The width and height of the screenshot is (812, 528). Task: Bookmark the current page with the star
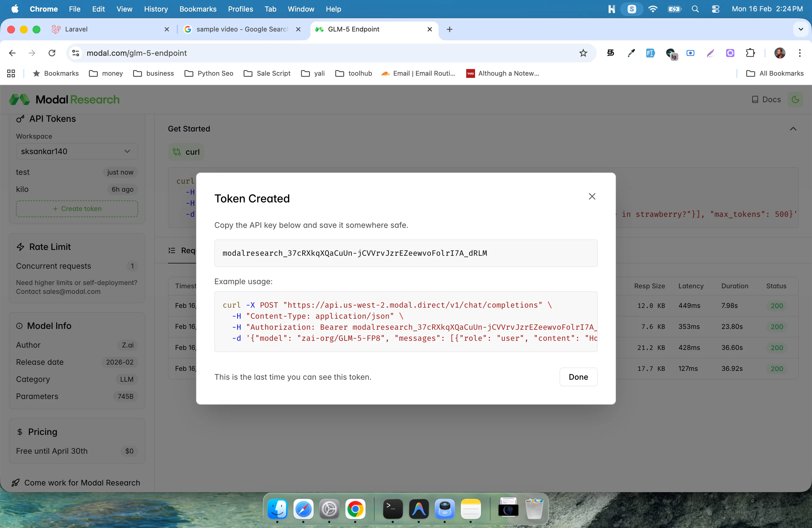(583, 53)
